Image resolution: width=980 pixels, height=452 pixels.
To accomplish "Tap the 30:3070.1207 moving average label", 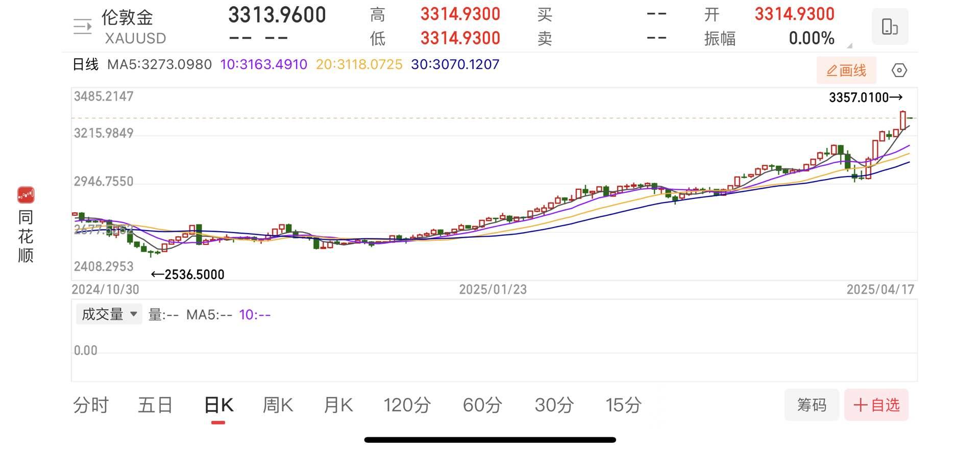I will click(455, 64).
